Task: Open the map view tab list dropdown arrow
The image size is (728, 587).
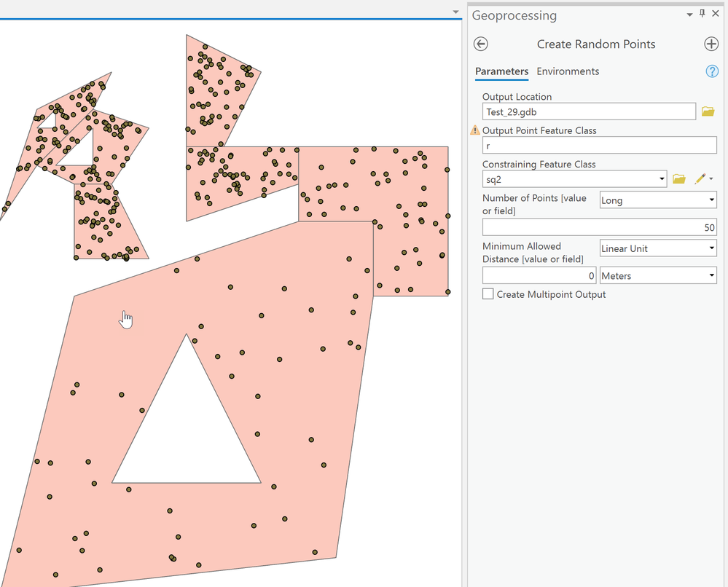Action: [456, 12]
